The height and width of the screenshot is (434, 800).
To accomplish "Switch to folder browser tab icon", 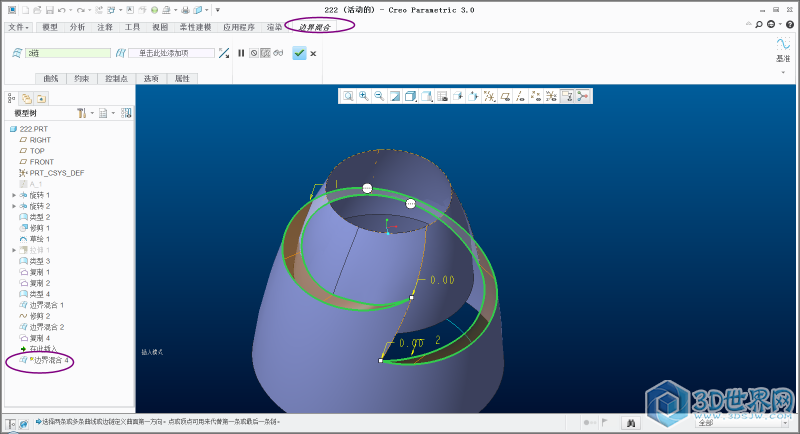I will point(27,98).
